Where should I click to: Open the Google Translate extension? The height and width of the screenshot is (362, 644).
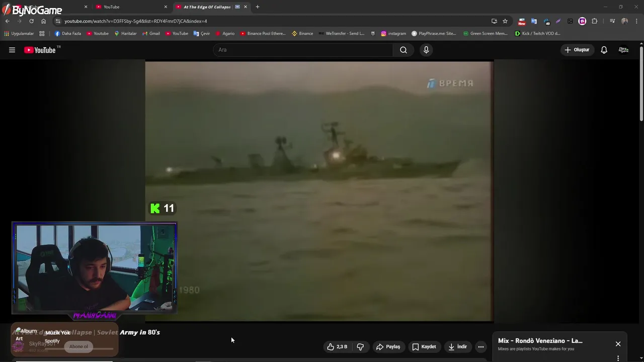pyautogui.click(x=534, y=21)
